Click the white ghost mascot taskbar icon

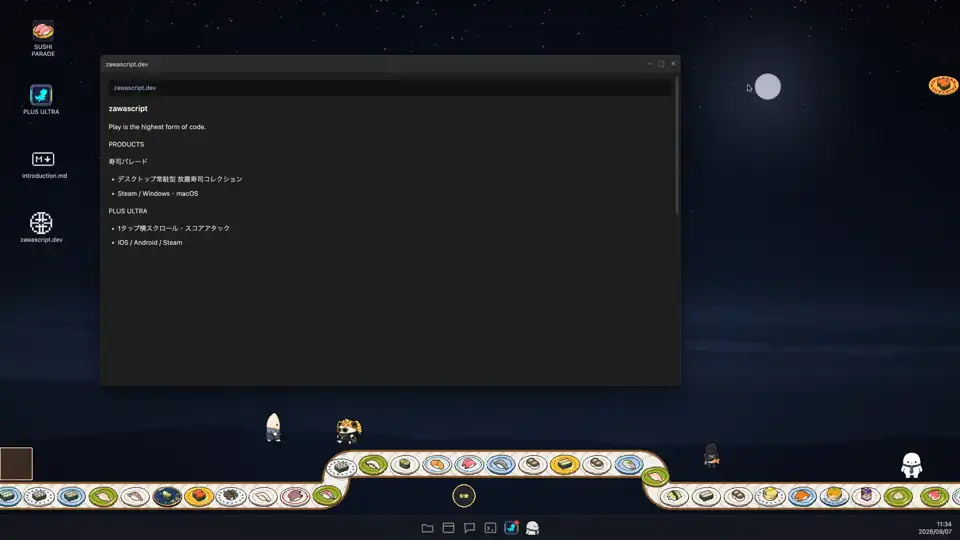point(533,528)
